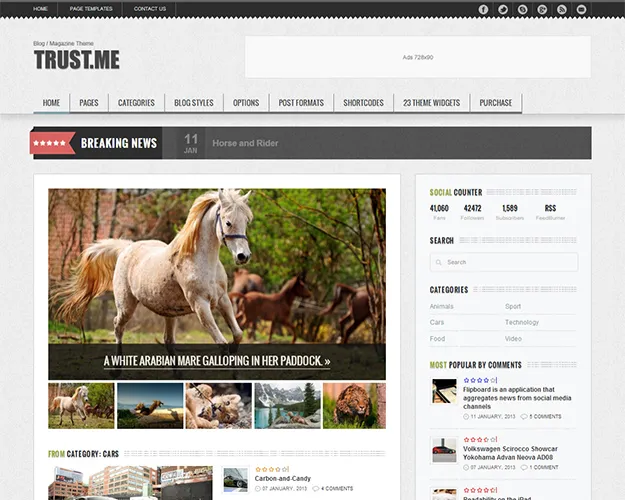This screenshot has width=625, height=500.
Task: Open the Carbon-and-Candy post link
Action: pyautogui.click(x=283, y=478)
